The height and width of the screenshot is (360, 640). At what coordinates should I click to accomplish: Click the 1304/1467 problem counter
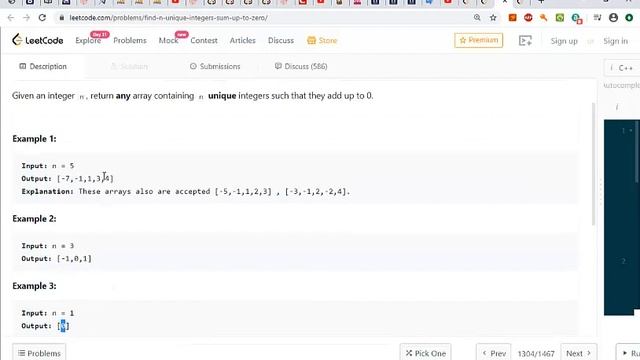[x=536, y=353]
